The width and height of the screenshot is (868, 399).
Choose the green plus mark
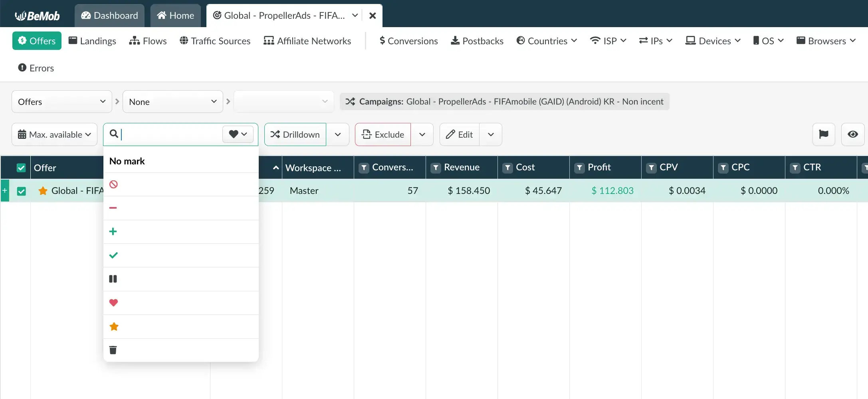113,231
